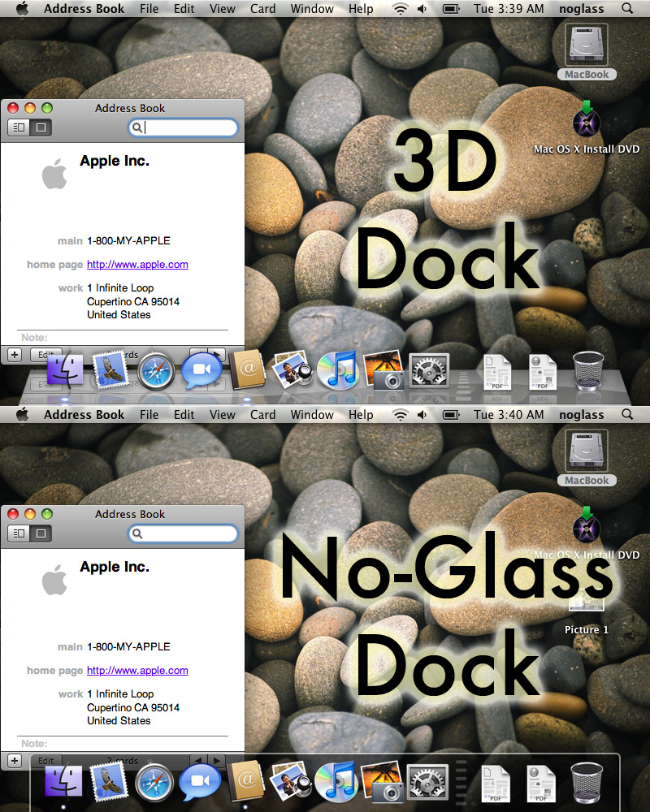
Task: Open View menu in 3:40 AM menu bar
Action: click(x=223, y=415)
